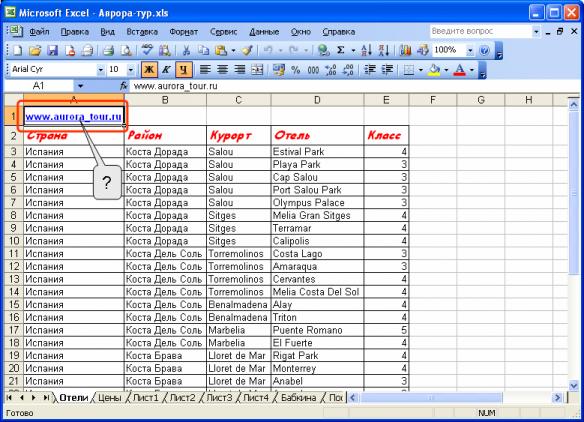Open the Arial Cyr font dropdown
The width and height of the screenshot is (584, 422).
100,70
